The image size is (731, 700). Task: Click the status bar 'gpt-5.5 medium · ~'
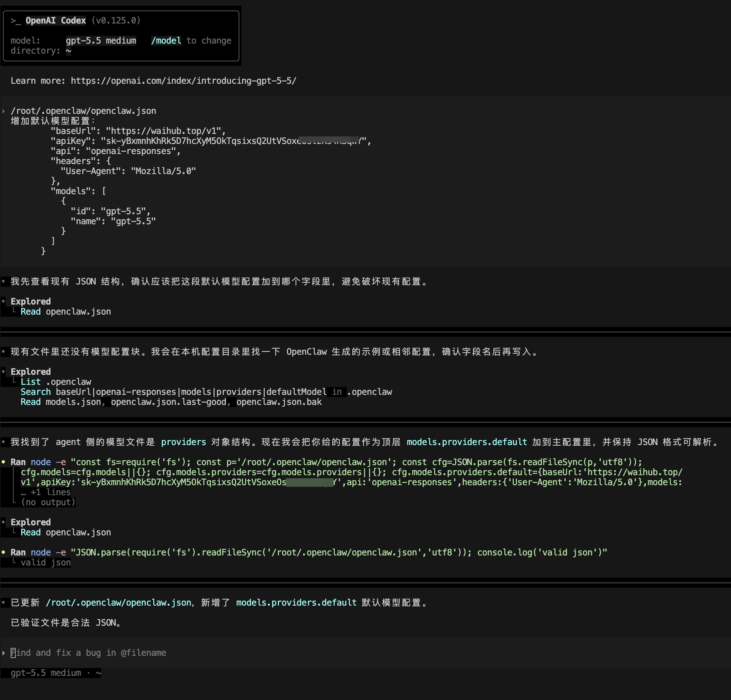tap(56, 673)
